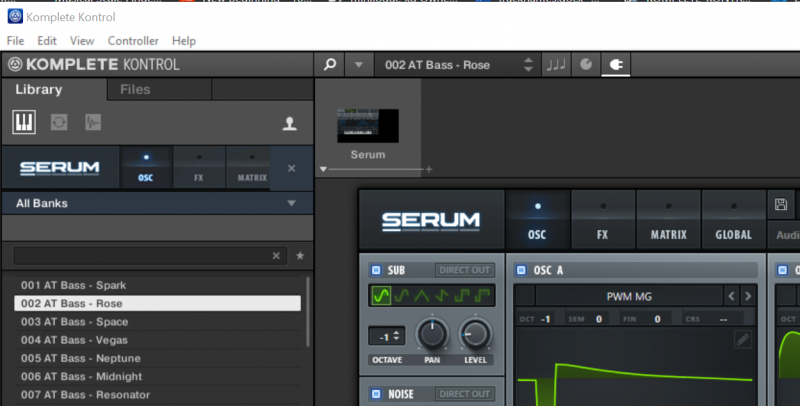Step preset using arrows next to 002 AT Bass - Rose
The image size is (800, 406).
[x=528, y=65]
